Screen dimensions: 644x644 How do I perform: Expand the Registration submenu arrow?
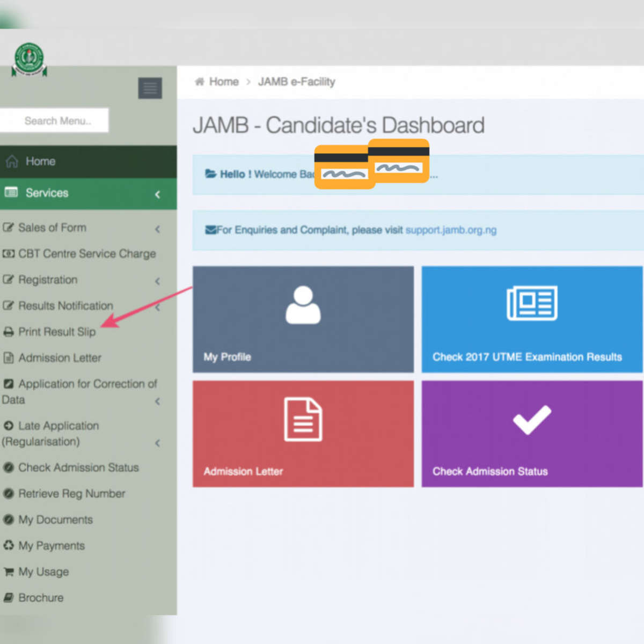(x=157, y=281)
